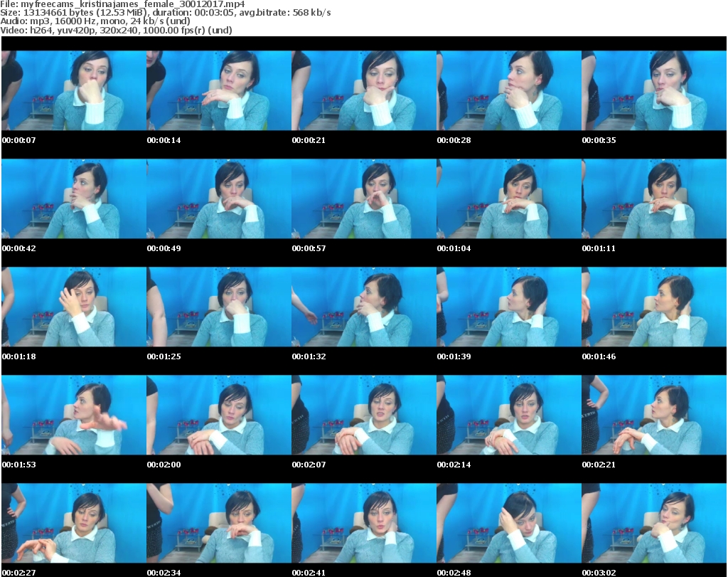This screenshot has width=728, height=577.
Task: Select the thumbnail frame at 00:03:02
Action: (654, 524)
